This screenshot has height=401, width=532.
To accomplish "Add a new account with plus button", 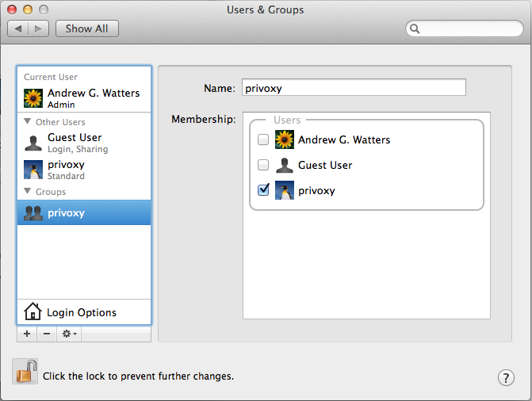I will pos(27,334).
